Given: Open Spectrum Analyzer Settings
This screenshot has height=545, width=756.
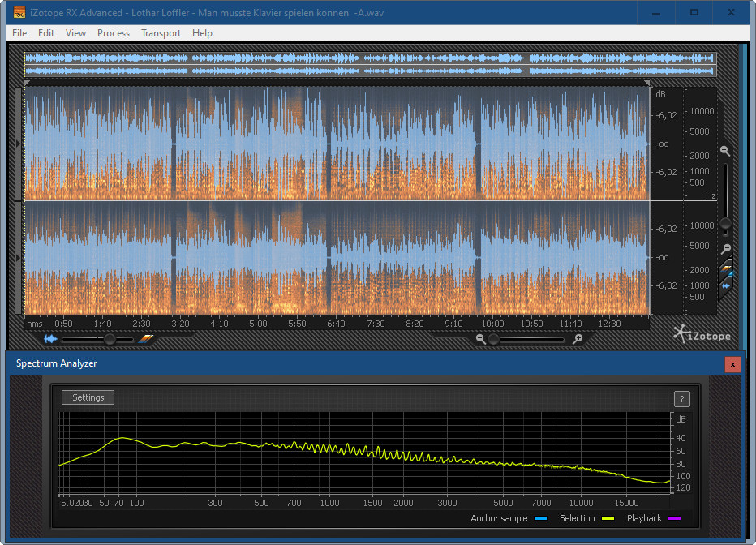Looking at the screenshot, I should click(88, 397).
